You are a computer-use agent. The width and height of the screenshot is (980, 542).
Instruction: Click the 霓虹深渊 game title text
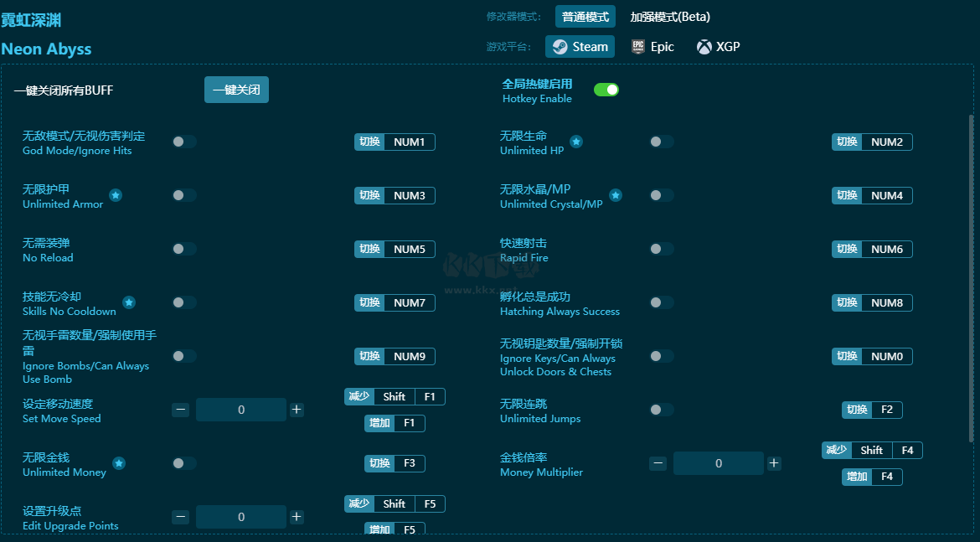coord(31,20)
